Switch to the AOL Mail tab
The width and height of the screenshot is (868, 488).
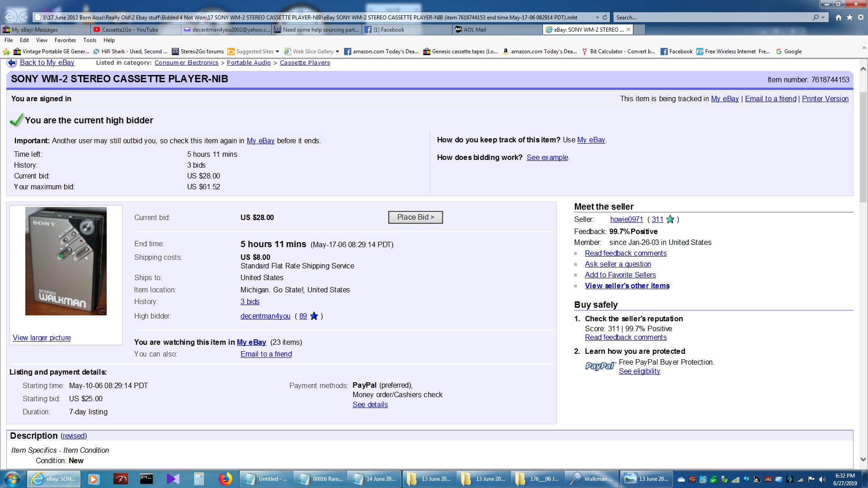497,29
